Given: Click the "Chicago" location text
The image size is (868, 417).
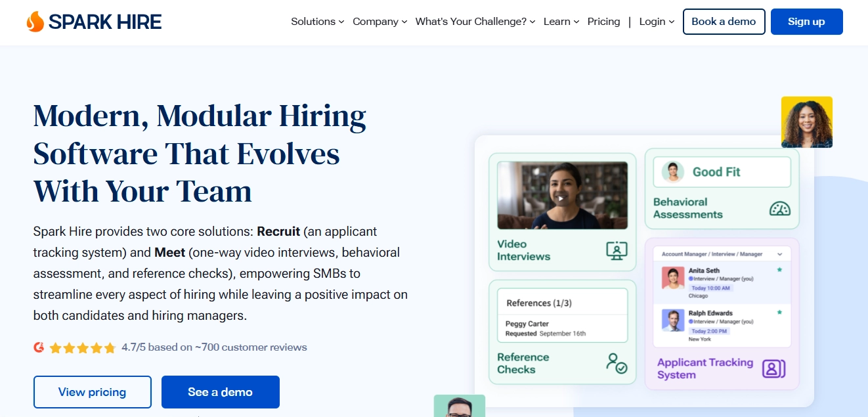Looking at the screenshot, I should (x=698, y=296).
